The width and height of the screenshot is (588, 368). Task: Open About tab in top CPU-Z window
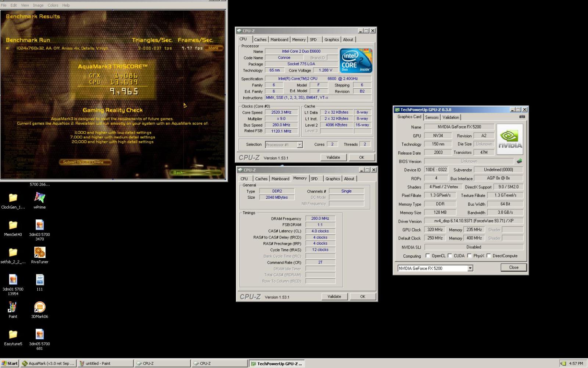tap(348, 40)
